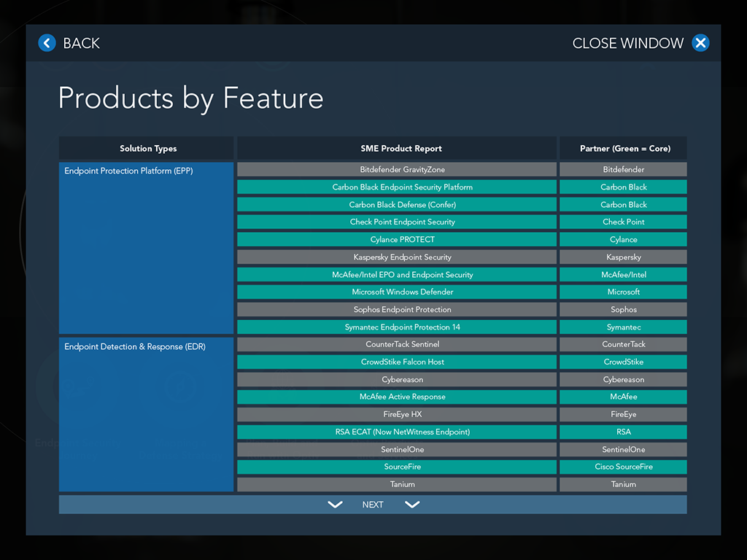Select Endpoint Detection & Response (EDR) solution type
Screen dimensions: 747x560
tap(146, 414)
